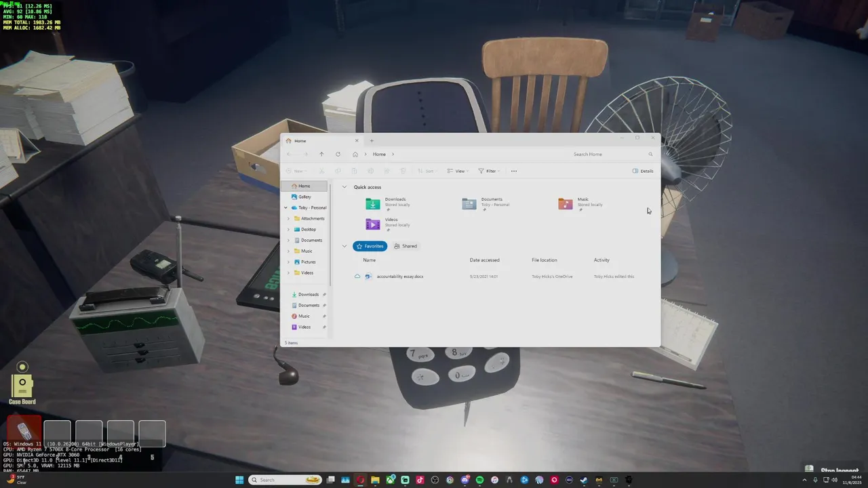Go up one folder level with Up arrow
Screen dimensions: 868x488
[x=321, y=155]
